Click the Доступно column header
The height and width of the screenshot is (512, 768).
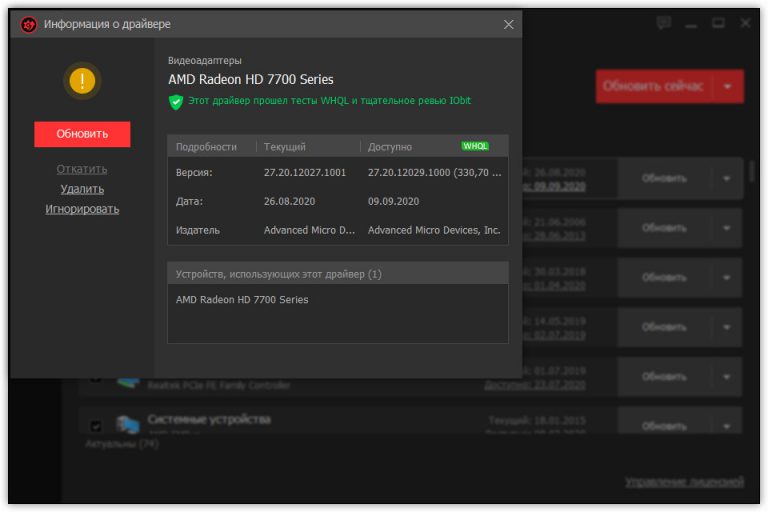click(x=390, y=147)
